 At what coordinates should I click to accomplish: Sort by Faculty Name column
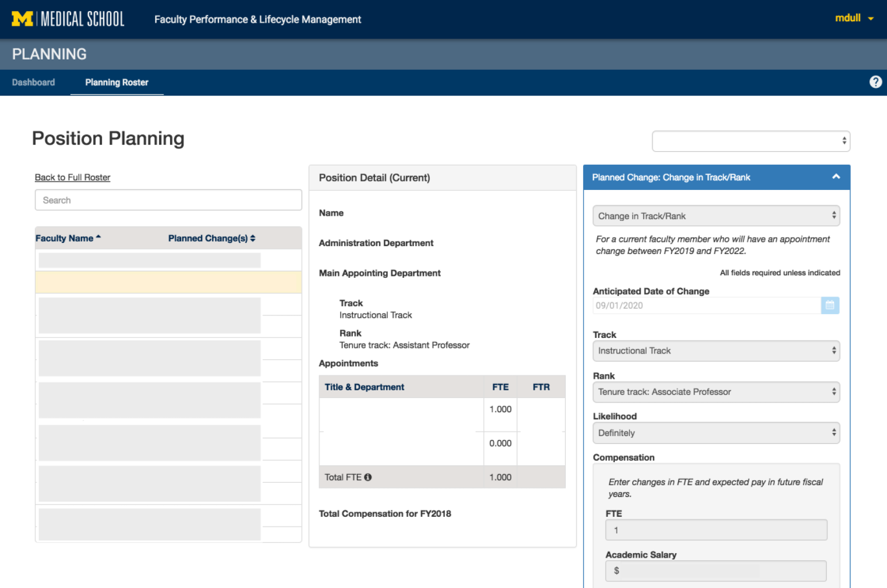pyautogui.click(x=68, y=238)
